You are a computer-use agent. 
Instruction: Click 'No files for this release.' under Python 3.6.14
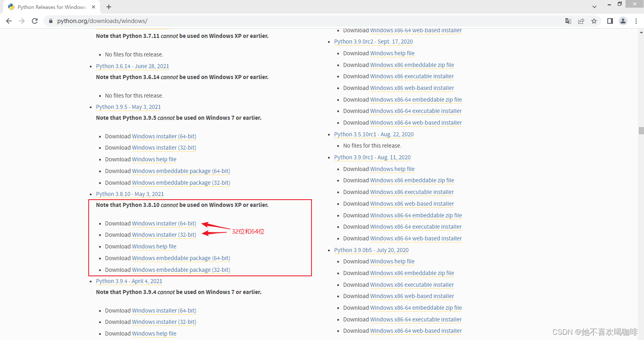click(134, 96)
